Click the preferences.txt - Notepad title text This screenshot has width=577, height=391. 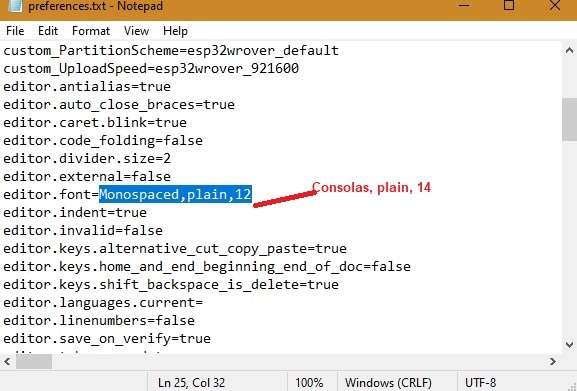coord(96,6)
